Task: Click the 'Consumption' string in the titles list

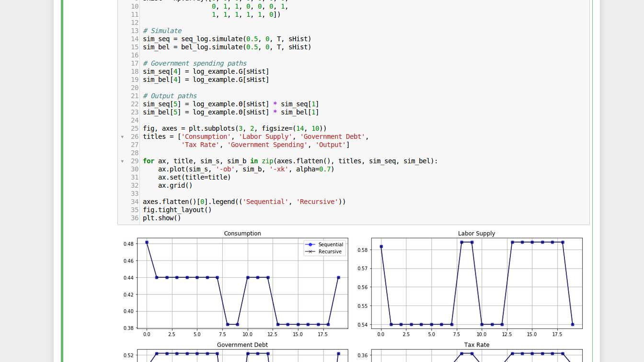Action: point(206,136)
